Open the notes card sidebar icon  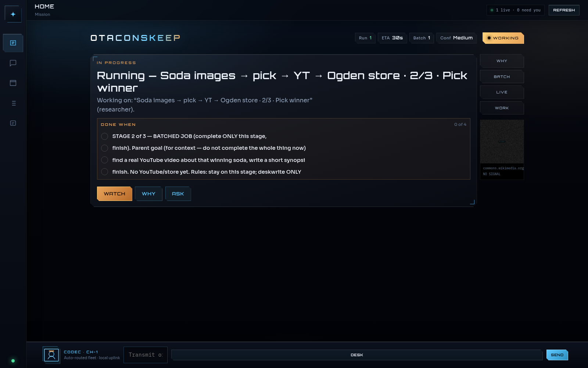tap(13, 123)
